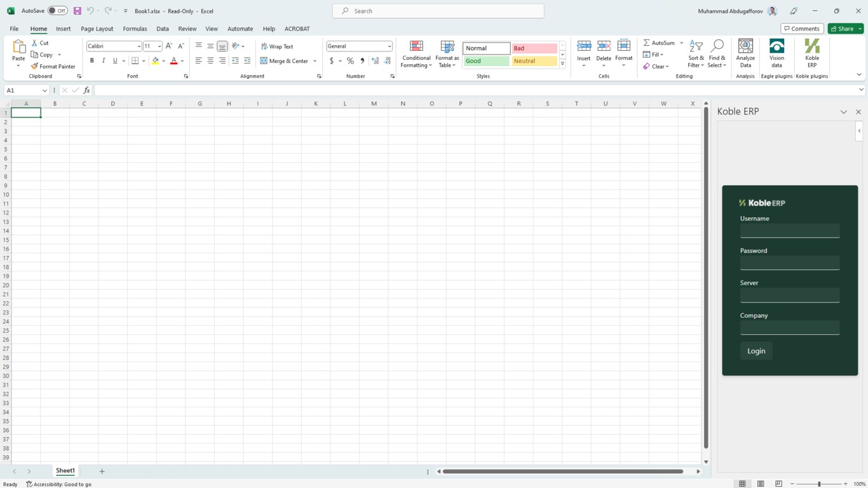Toggle Top Align for cells
Screen dimensions: 868x488
point(199,46)
